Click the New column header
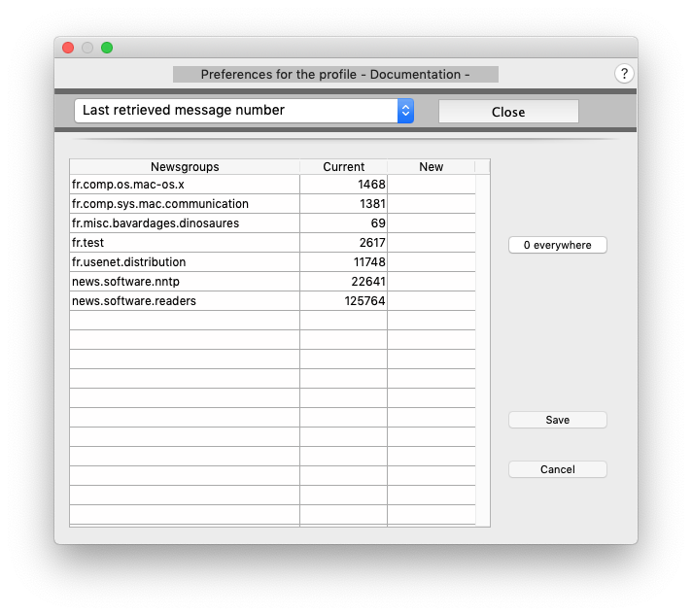 (x=432, y=167)
